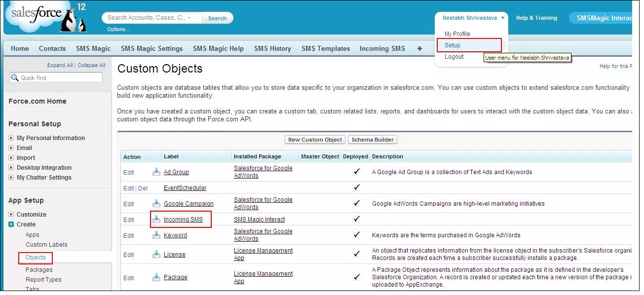Open the Neelabh Shrivastava user menu
Image resolution: width=644 pixels, height=295 pixels.
(473, 18)
